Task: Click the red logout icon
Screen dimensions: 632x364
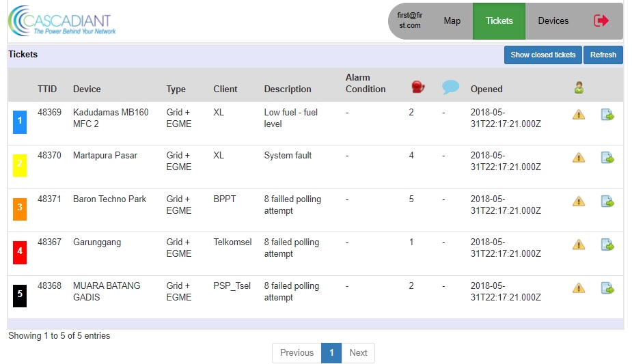Action: 601,20
